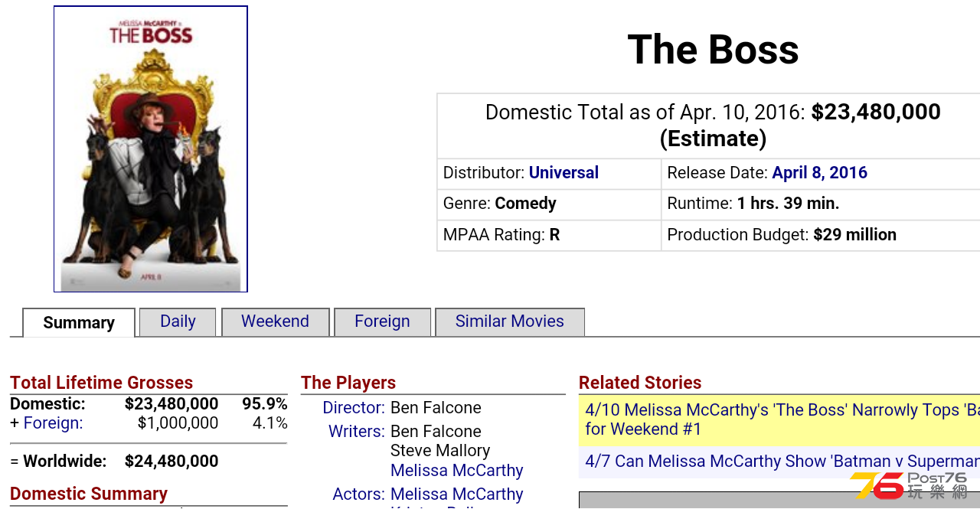
Task: Click the Related Stories heading
Action: point(640,383)
